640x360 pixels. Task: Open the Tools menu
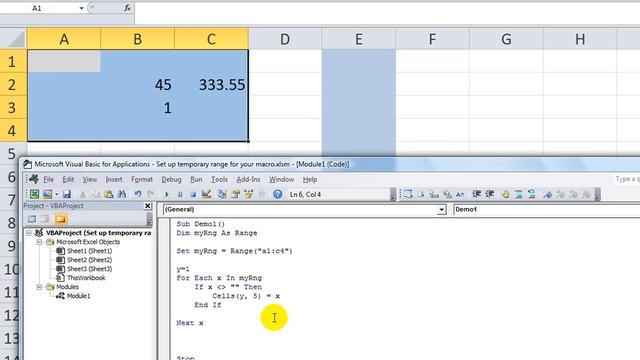tap(219, 180)
